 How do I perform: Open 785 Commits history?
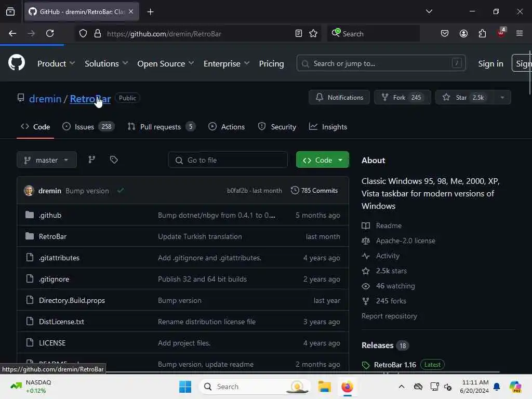coord(314,190)
